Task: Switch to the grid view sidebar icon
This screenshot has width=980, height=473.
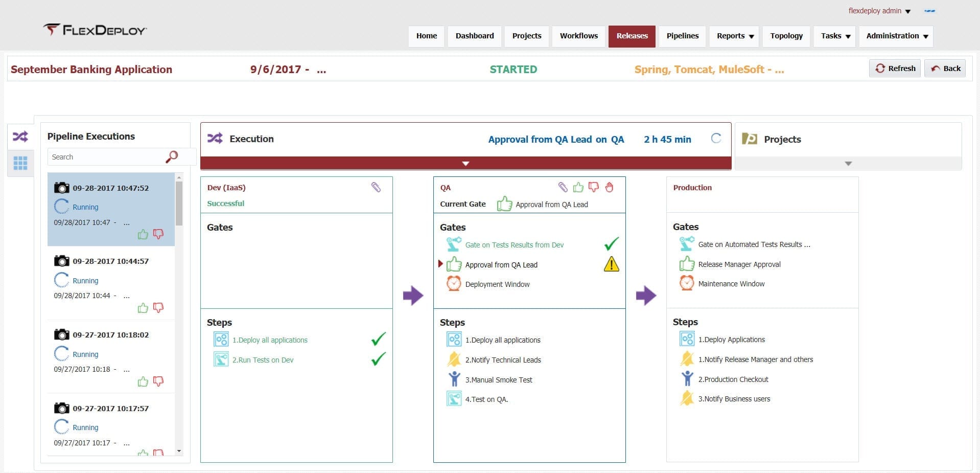Action: [20, 163]
